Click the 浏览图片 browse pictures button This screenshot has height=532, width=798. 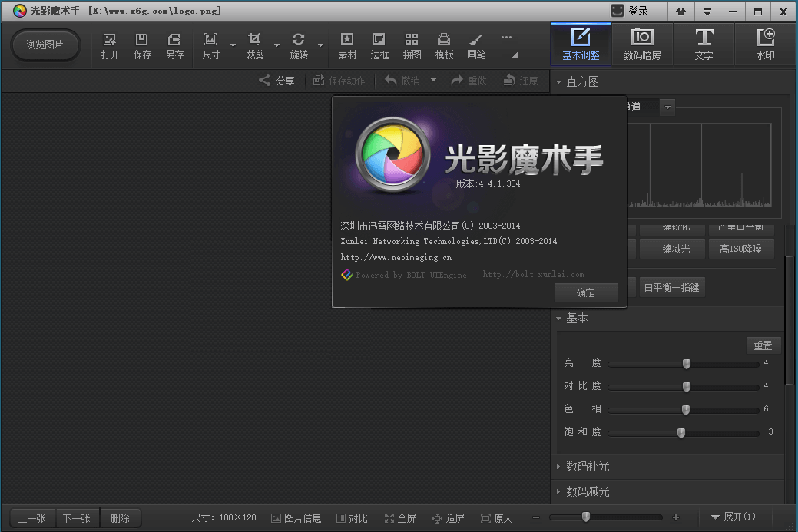tap(45, 45)
